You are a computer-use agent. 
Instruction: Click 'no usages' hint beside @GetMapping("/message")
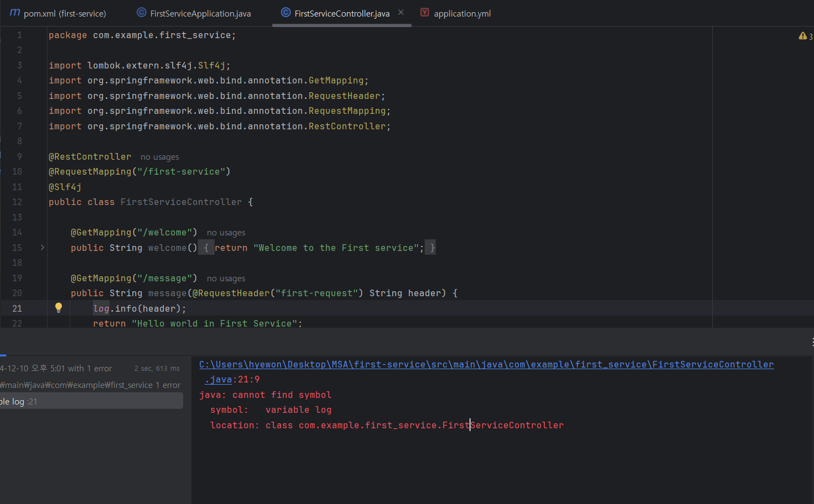click(226, 279)
